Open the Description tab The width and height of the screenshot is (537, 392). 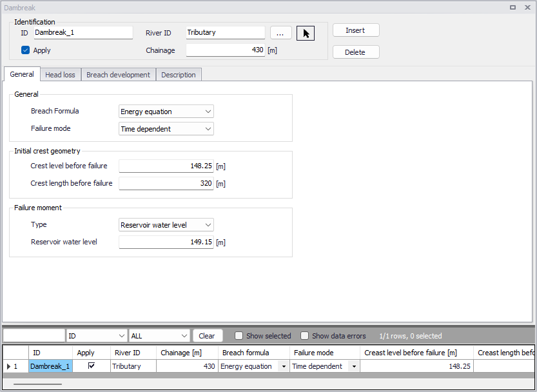point(179,75)
